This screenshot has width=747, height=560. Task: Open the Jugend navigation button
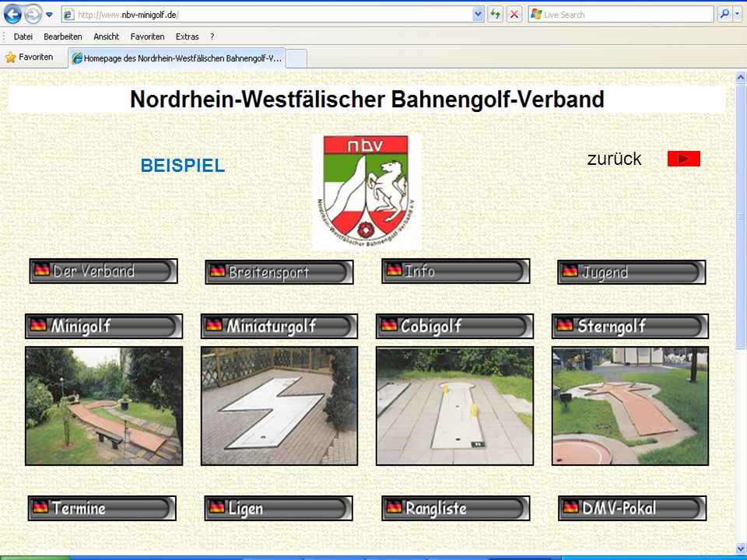point(632,272)
